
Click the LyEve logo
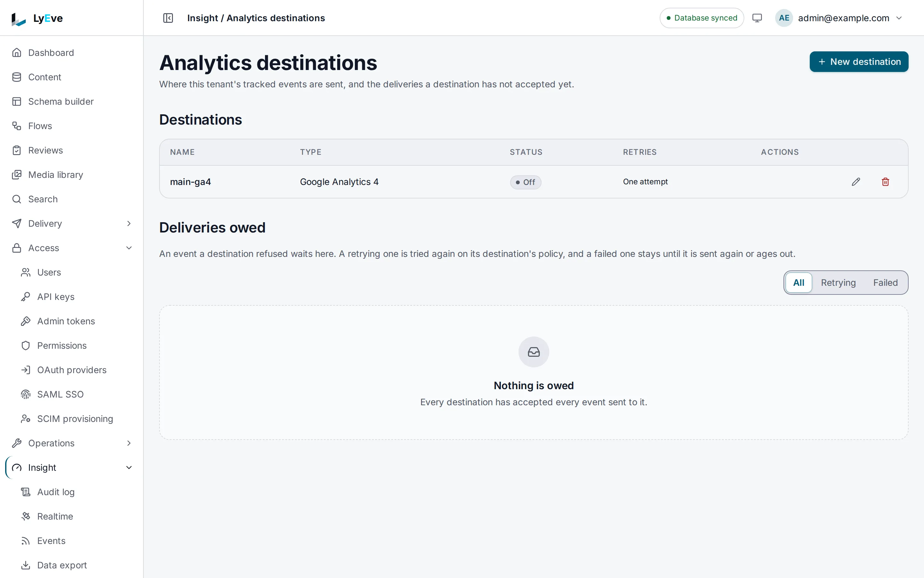coord(37,18)
